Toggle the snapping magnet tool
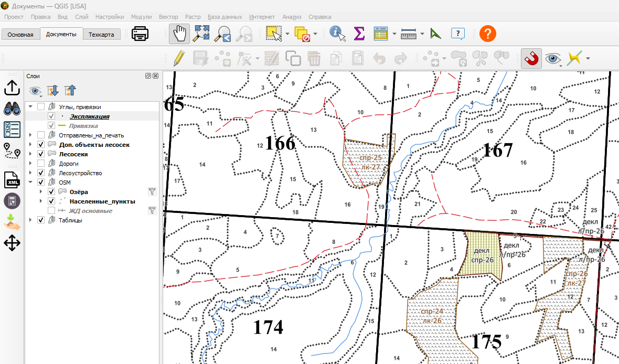 pyautogui.click(x=531, y=58)
